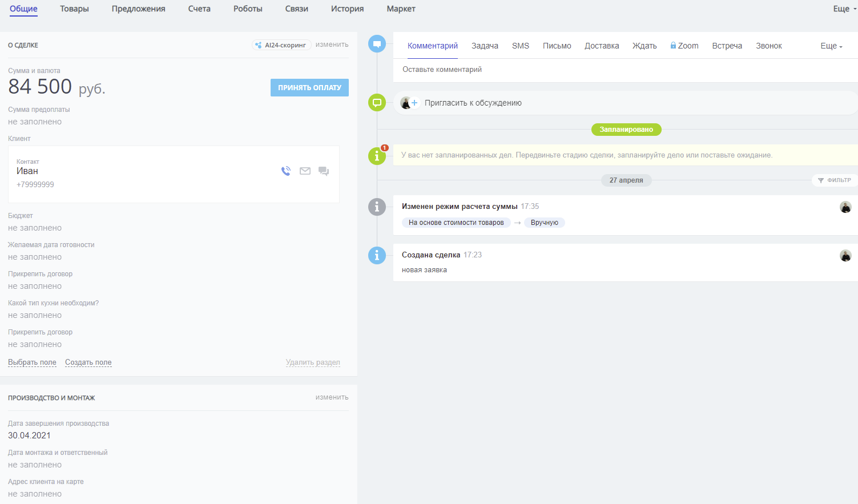Select the Встреча activity tab

coord(727,46)
